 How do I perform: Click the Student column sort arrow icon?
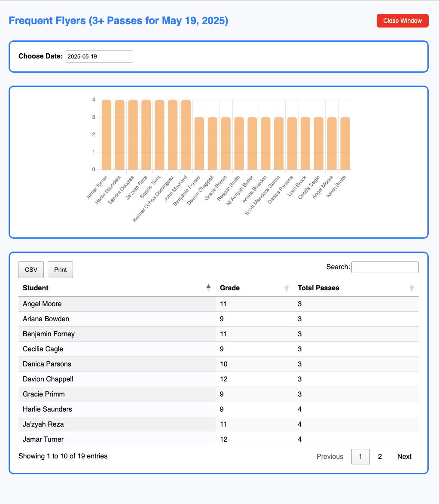(208, 288)
